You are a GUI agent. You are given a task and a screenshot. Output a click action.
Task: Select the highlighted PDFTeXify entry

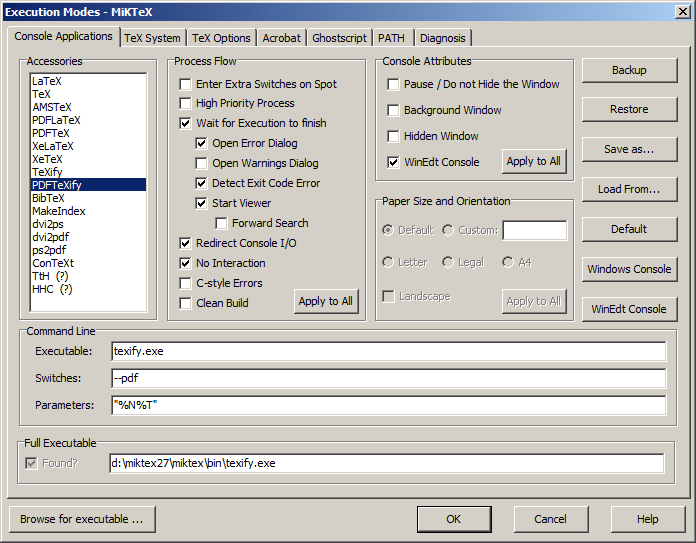pos(88,185)
